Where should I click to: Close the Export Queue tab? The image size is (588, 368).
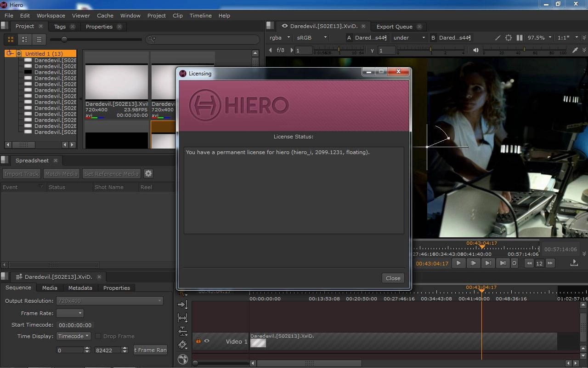(419, 27)
